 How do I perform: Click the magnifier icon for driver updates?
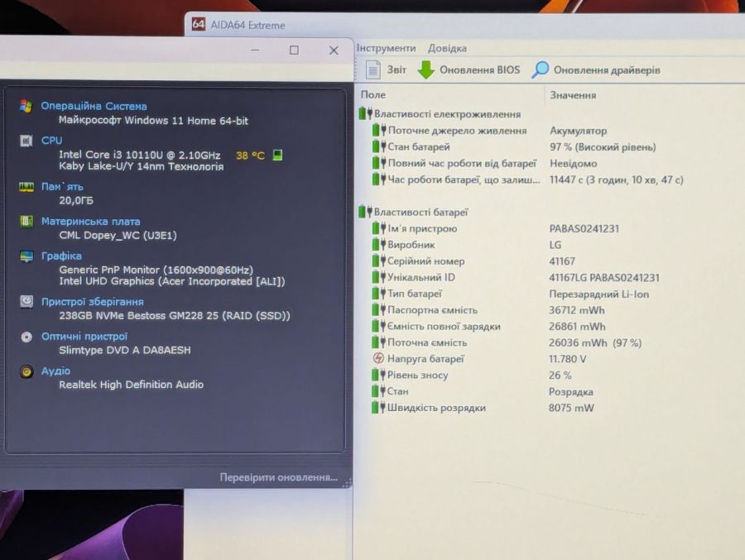[x=541, y=69]
